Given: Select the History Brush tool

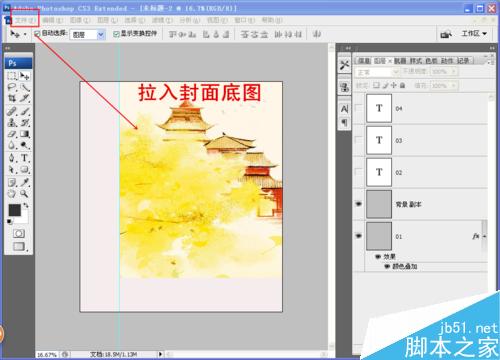Looking at the screenshot, I should tap(24, 123).
